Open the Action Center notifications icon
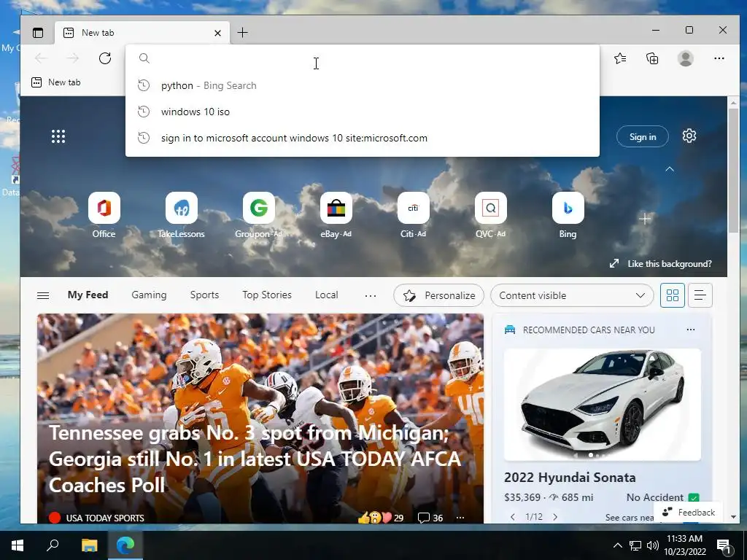747x560 pixels. point(724,545)
